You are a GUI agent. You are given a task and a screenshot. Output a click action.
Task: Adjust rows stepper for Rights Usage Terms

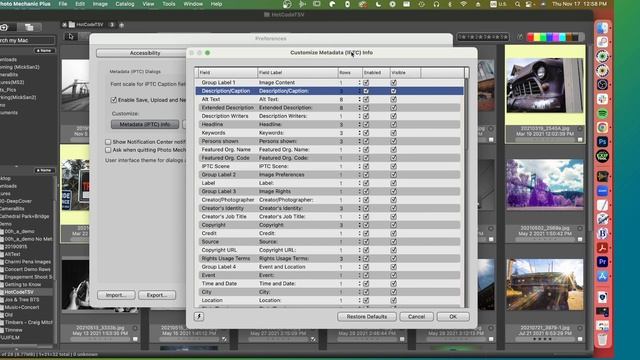pos(360,258)
